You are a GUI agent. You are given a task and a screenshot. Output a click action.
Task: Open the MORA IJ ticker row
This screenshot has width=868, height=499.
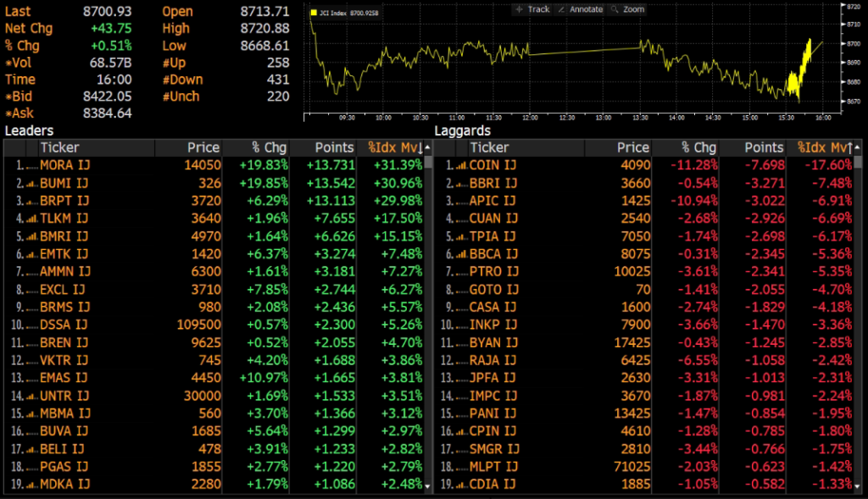click(64, 165)
